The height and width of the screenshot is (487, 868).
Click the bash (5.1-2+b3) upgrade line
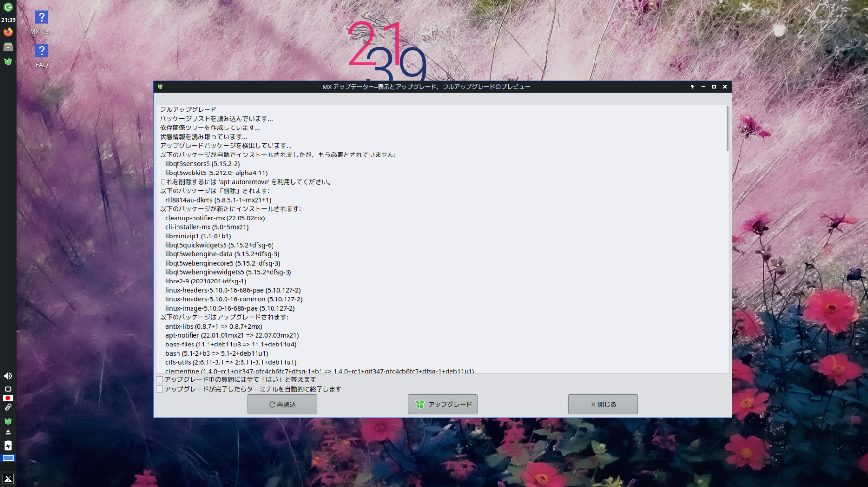point(216,354)
